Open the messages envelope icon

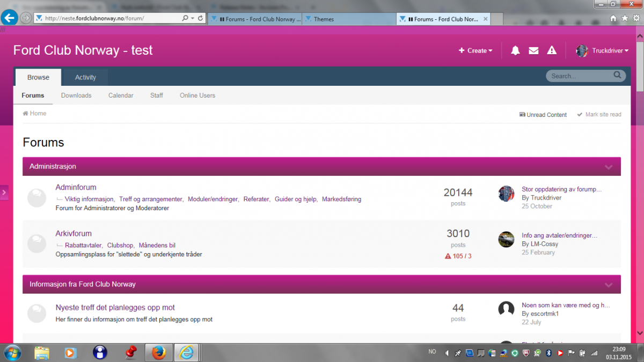pos(533,50)
